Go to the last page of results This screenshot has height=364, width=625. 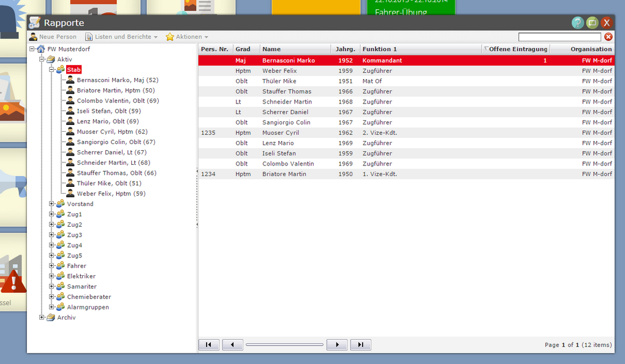pyautogui.click(x=360, y=345)
